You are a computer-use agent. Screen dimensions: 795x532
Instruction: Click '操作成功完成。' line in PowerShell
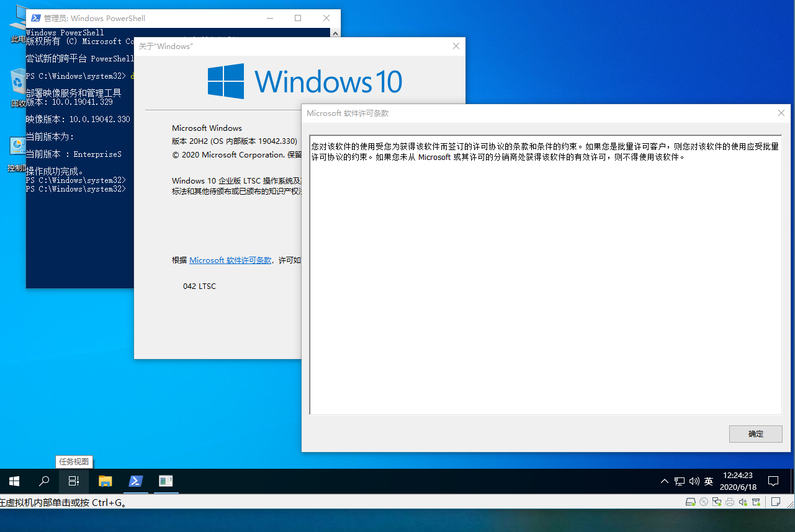click(x=55, y=171)
